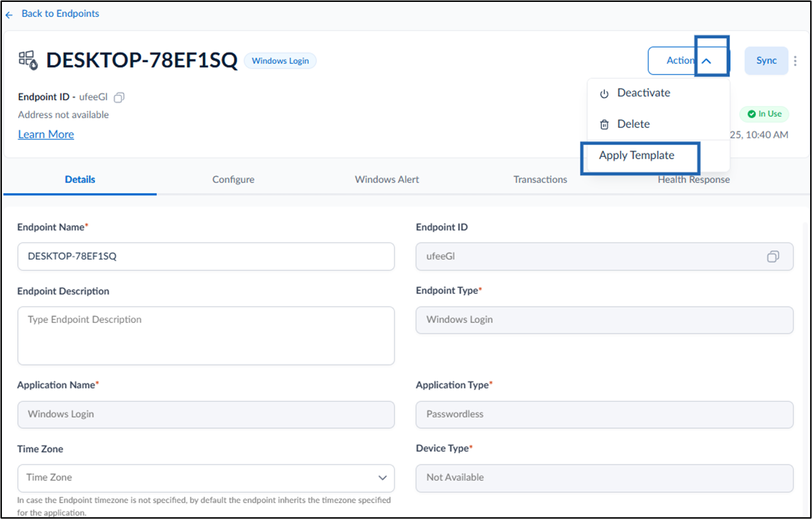
Task: Open the Health Response tab
Action: [694, 180]
